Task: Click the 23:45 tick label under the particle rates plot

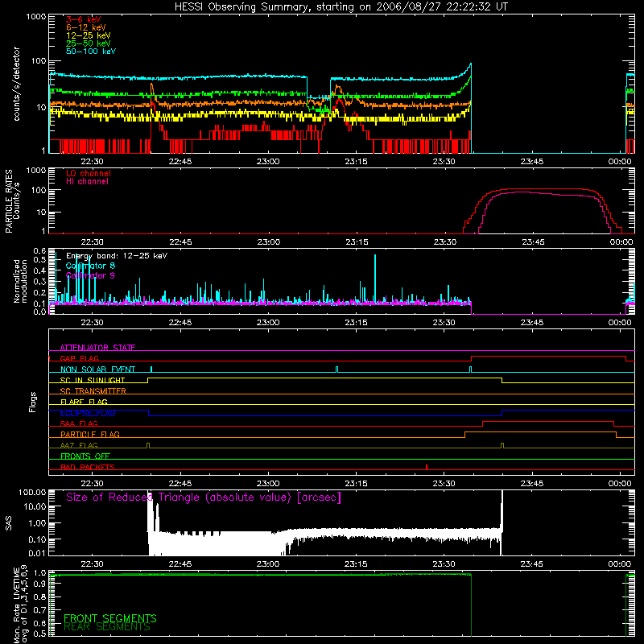Action: pyautogui.click(x=533, y=242)
